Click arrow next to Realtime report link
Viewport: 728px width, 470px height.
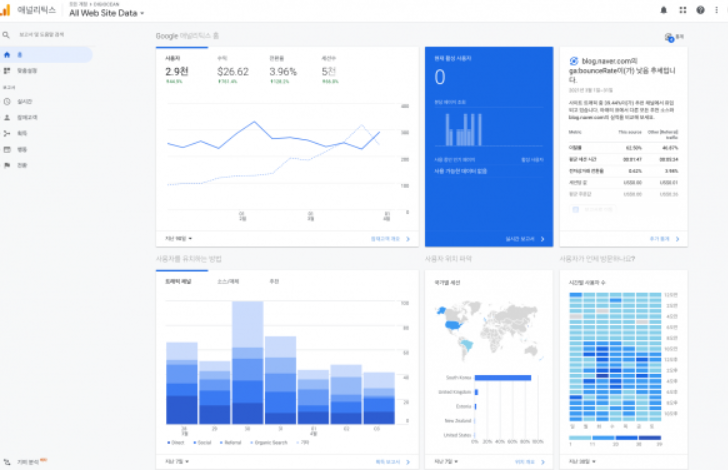pos(542,239)
